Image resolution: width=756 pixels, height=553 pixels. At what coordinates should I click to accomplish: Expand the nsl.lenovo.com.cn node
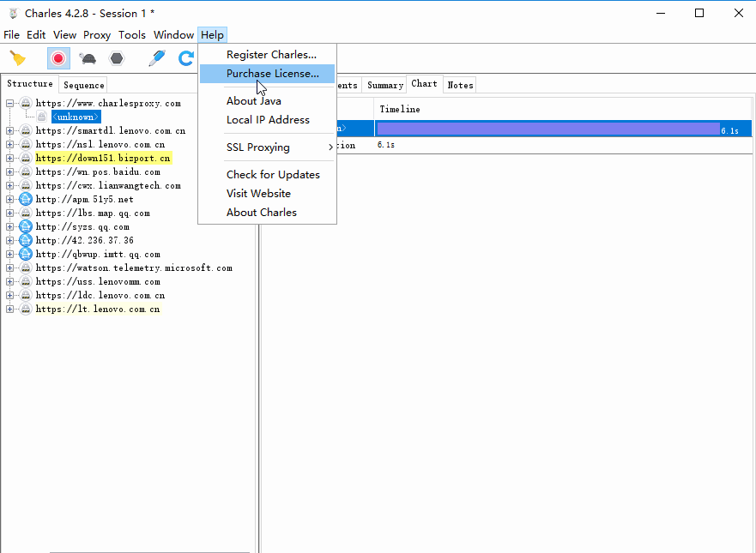click(x=9, y=144)
